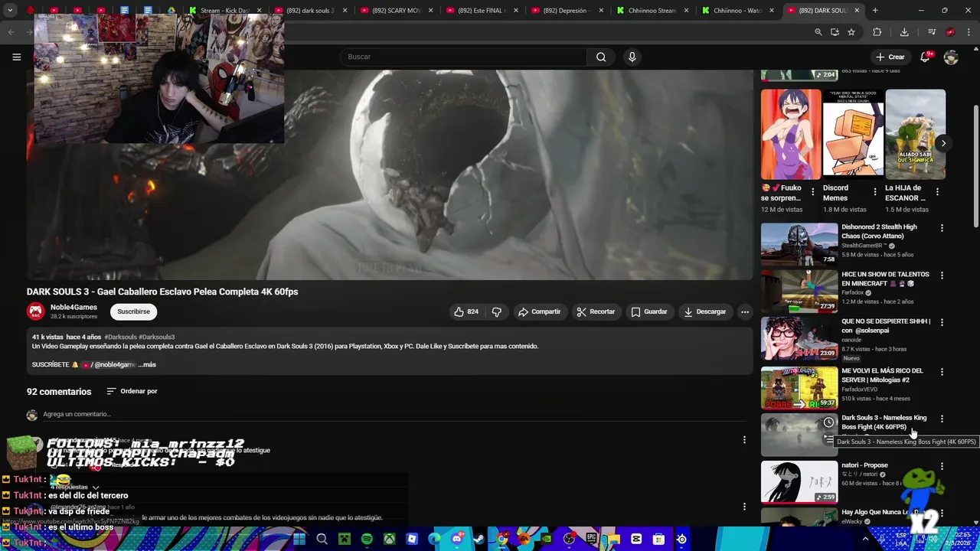Open the ME VOLVI EL MÁS RICO video title

(x=882, y=375)
